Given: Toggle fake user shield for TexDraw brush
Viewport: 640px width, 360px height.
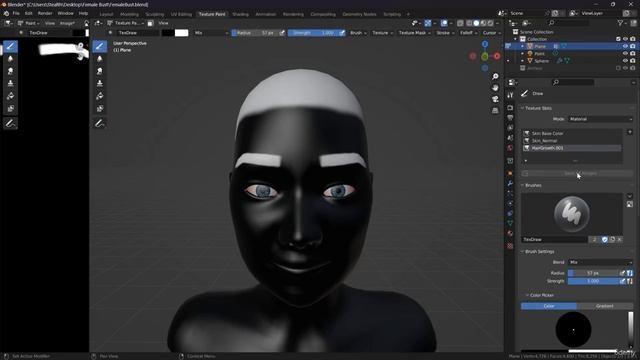Looking at the screenshot, I should click(604, 240).
